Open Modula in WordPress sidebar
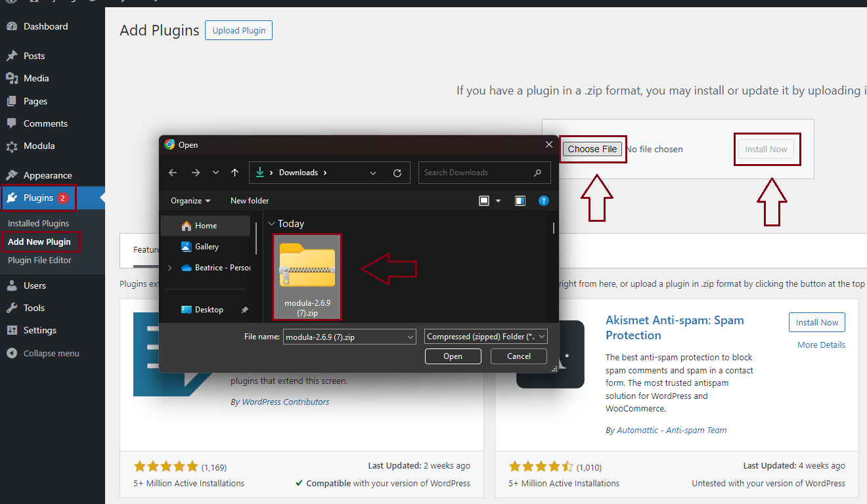This screenshot has width=867, height=504. pyautogui.click(x=39, y=146)
